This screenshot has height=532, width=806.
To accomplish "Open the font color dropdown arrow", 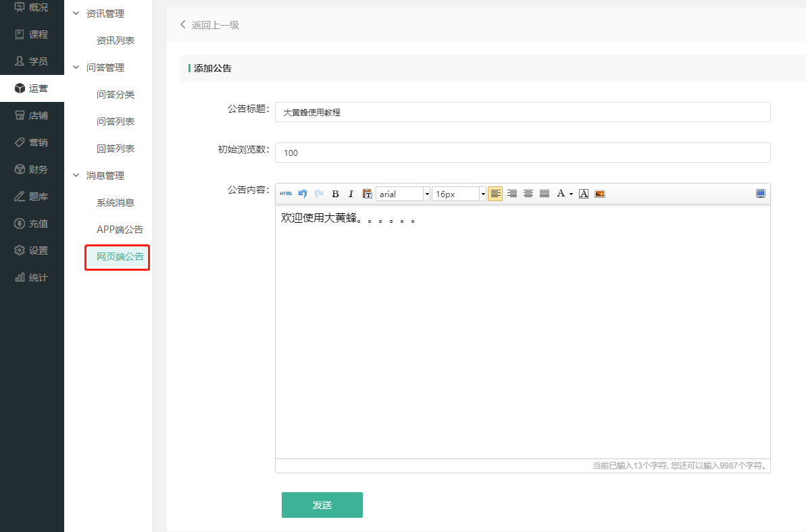I will [571, 194].
